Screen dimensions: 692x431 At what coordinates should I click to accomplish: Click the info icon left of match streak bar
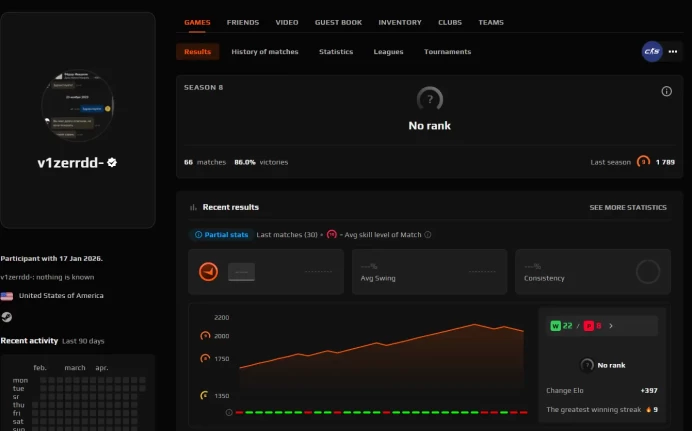pos(229,412)
